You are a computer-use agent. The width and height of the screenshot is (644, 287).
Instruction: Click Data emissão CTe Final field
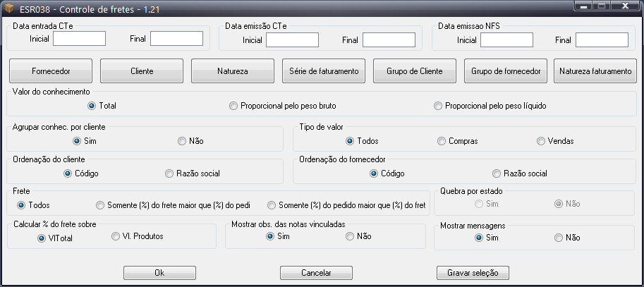click(389, 39)
